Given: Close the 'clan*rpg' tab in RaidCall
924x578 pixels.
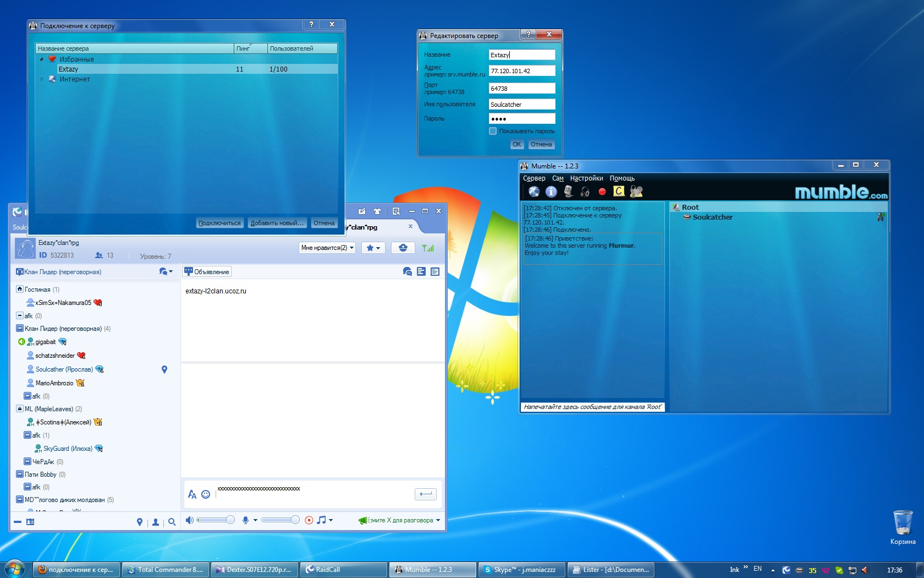Looking at the screenshot, I should (x=410, y=226).
